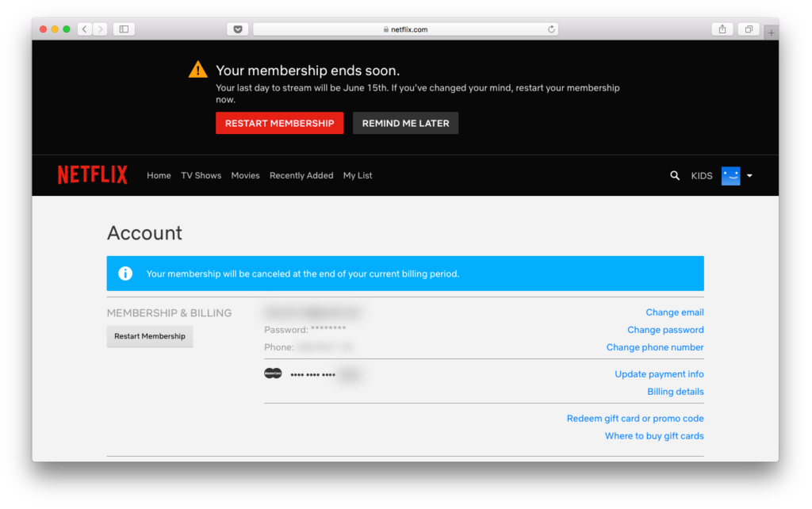Viewport: 812px width, 509px height.
Task: Click Remind Me Later button
Action: tap(405, 124)
